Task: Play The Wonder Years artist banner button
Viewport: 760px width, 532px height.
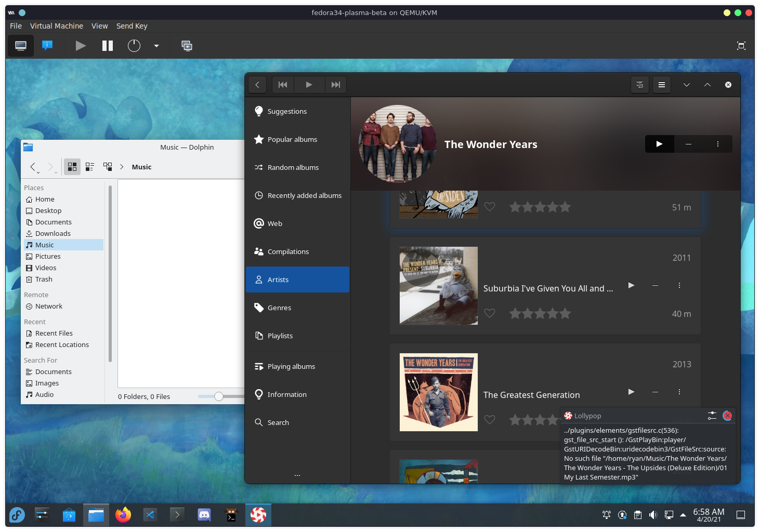Action: (659, 144)
